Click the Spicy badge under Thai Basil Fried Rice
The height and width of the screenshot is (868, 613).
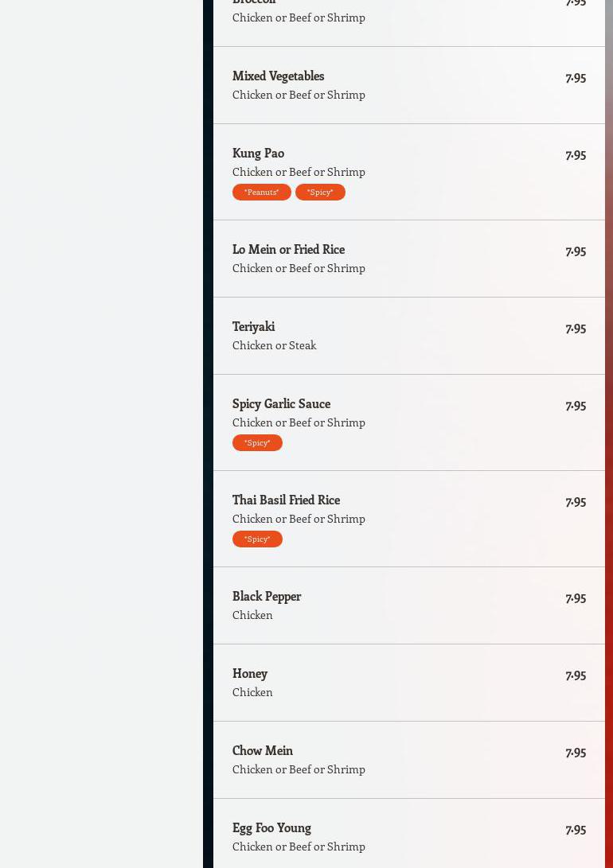257,539
